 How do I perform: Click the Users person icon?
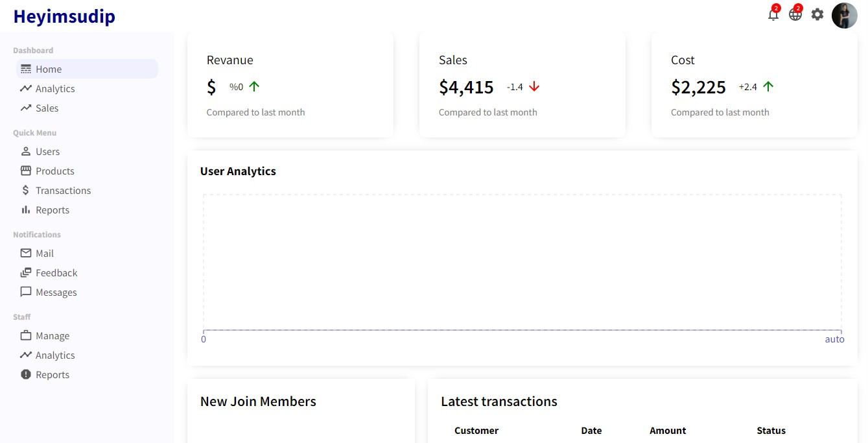pos(26,151)
